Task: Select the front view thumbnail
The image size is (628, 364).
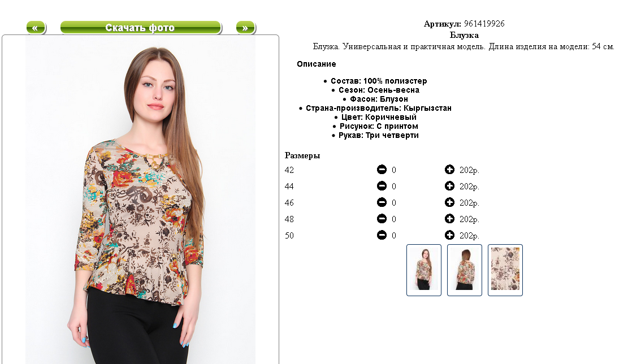Action: (424, 270)
